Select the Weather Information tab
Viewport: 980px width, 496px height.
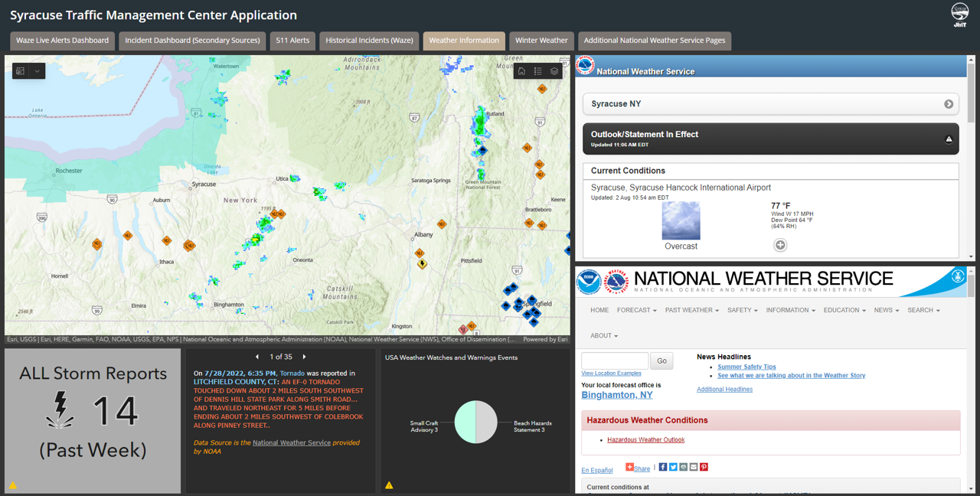(x=464, y=41)
